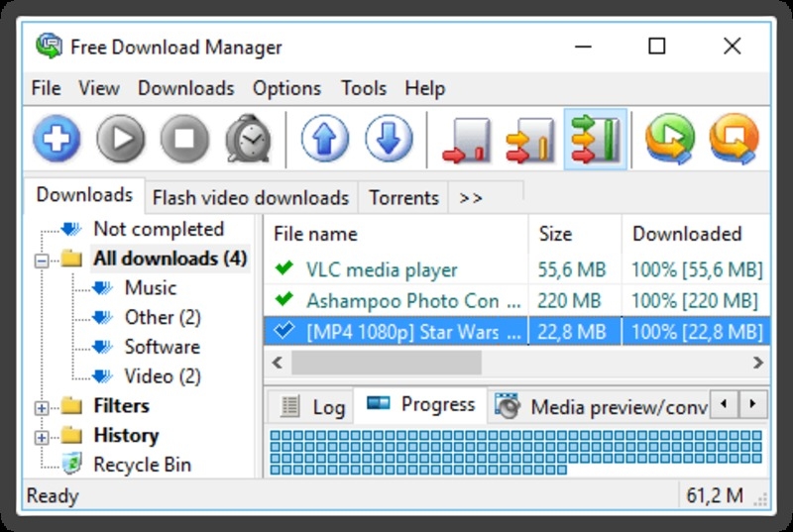Start downloads with the grey play button
Image resolution: width=793 pixels, height=532 pixels.
click(x=120, y=139)
